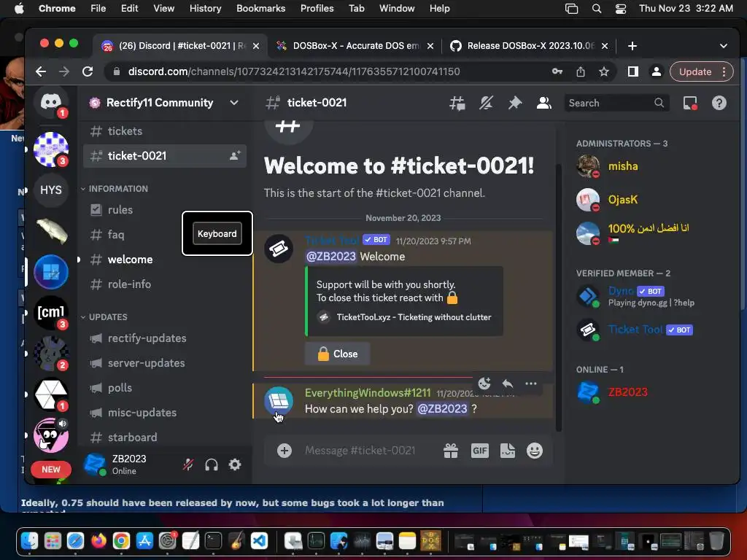Viewport: 747px width, 560px height.
Task: Expand Rectify11 Community server dropdown
Action: [x=234, y=103]
